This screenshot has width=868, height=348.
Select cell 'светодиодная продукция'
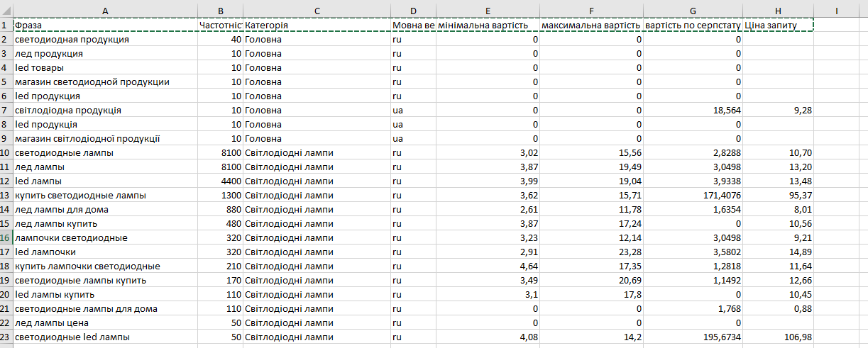pos(105,40)
